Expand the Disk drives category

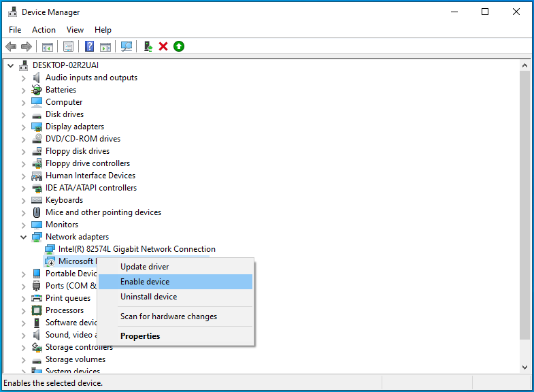23,115
